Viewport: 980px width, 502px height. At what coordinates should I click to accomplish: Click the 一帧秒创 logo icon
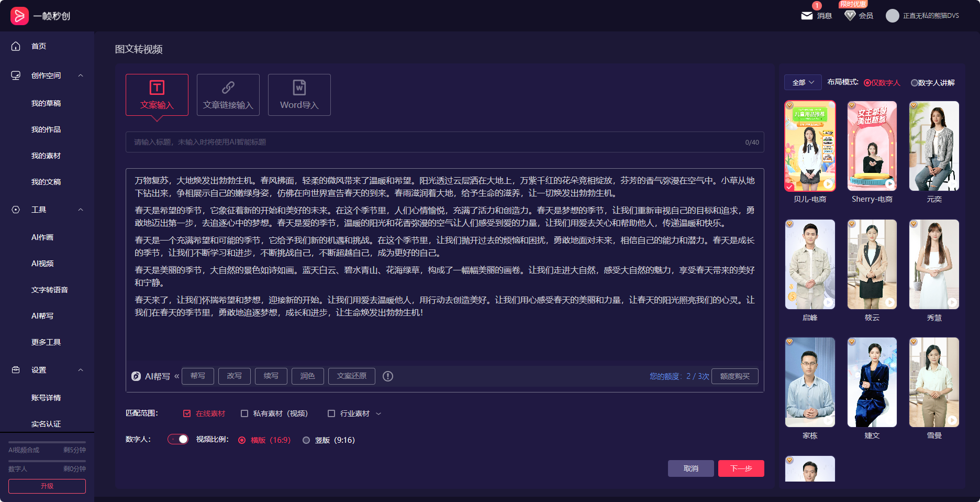(x=19, y=15)
